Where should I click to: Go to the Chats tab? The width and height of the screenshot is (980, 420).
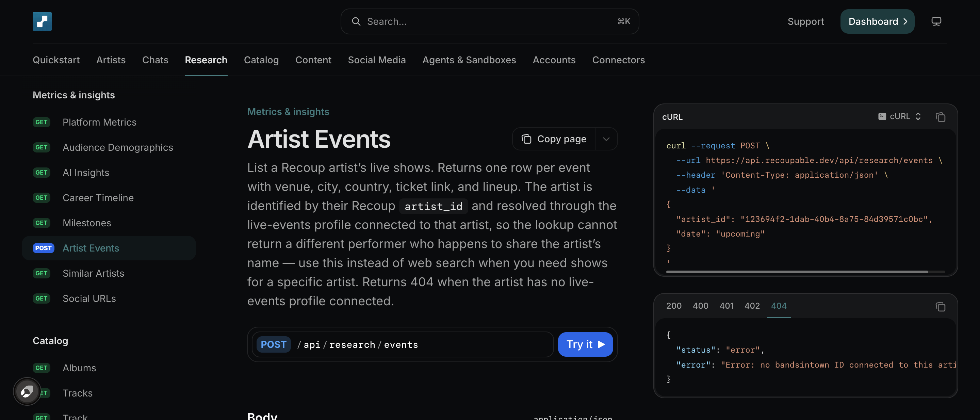click(x=155, y=60)
